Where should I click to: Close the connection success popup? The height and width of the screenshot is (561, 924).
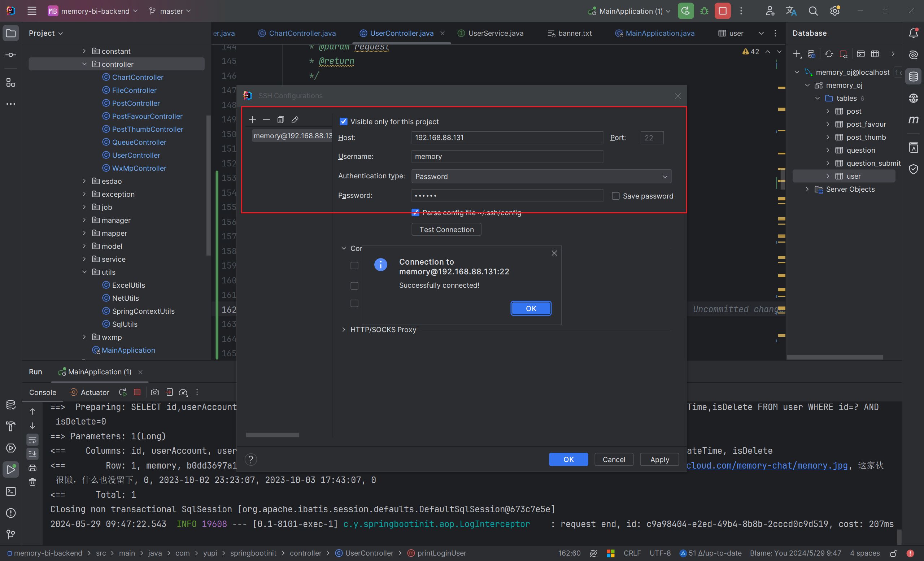(x=554, y=253)
